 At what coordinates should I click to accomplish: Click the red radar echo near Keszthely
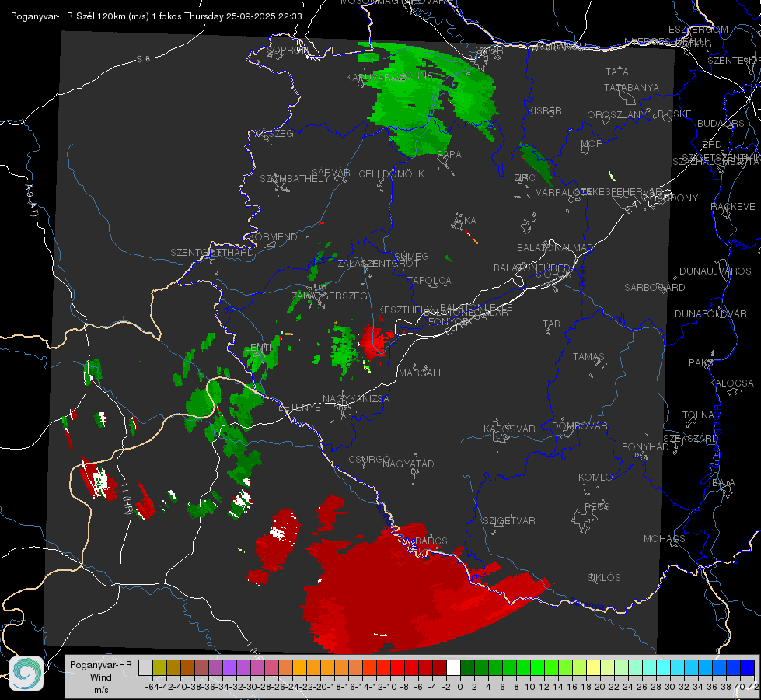pos(374,341)
